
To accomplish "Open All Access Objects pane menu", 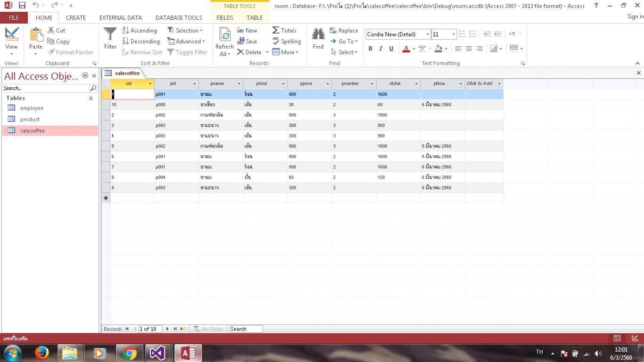I will pos(85,75).
